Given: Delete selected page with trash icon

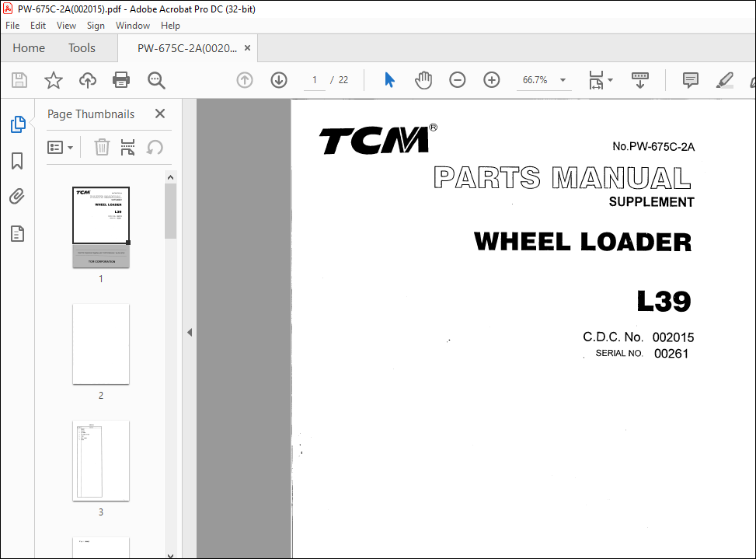Looking at the screenshot, I should coord(102,147).
